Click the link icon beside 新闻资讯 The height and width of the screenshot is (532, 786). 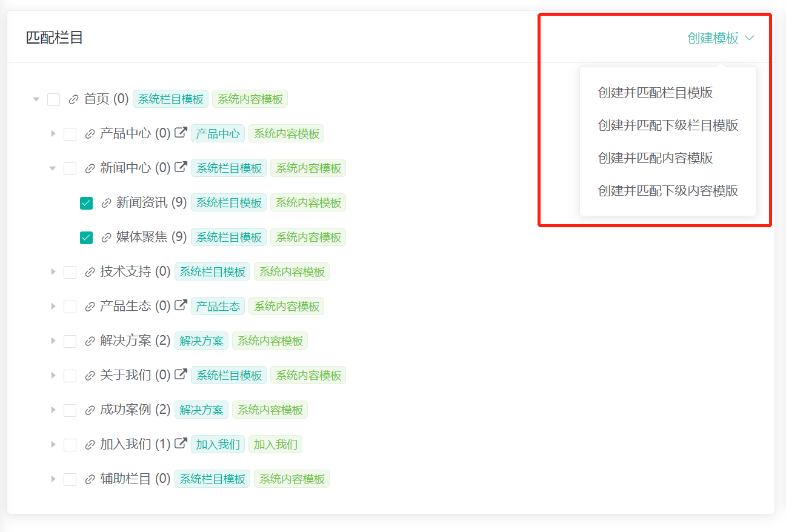(106, 203)
